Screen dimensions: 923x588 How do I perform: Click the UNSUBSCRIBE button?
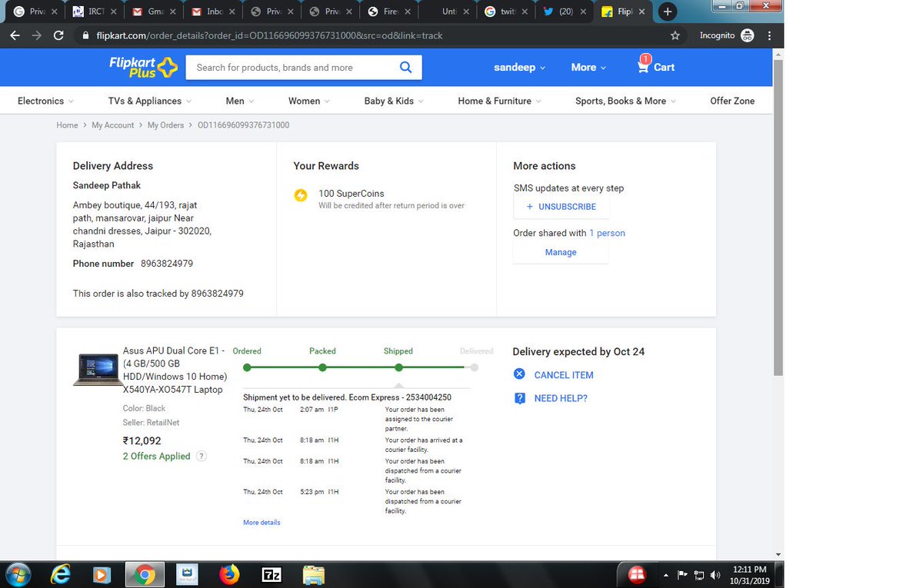[x=561, y=207]
